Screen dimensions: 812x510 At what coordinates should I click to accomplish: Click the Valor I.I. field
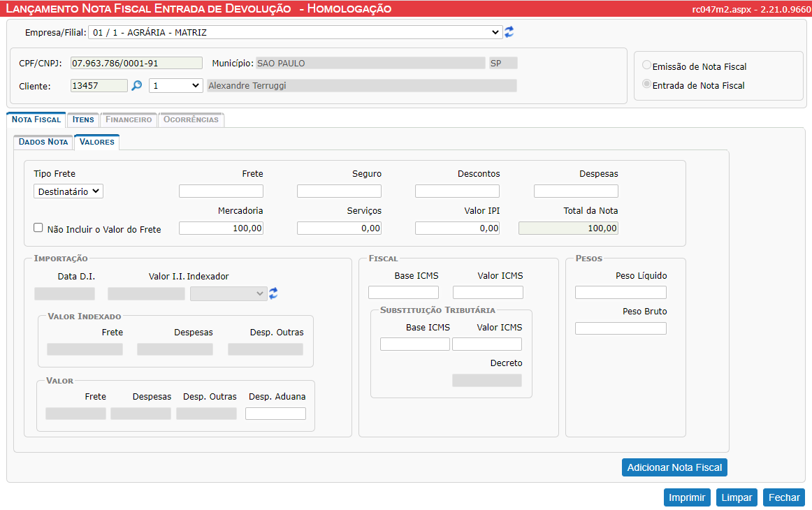coord(146,294)
